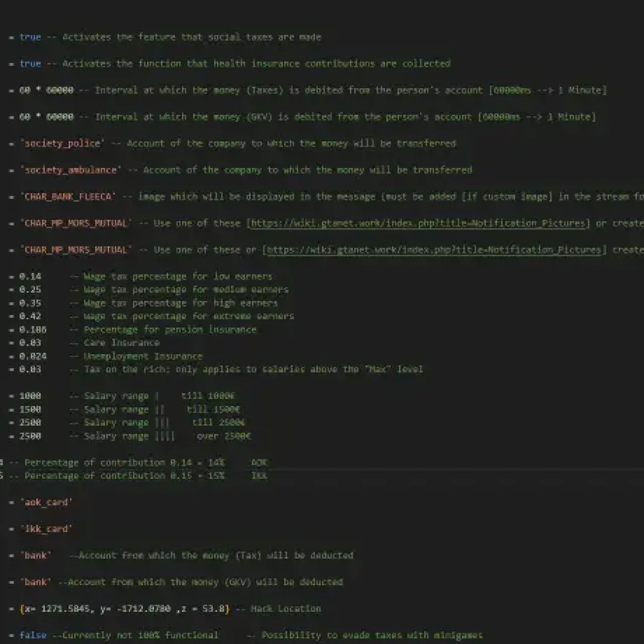Click the 0.25 medium earners wage tax value
The height and width of the screenshot is (644, 644).
point(30,289)
